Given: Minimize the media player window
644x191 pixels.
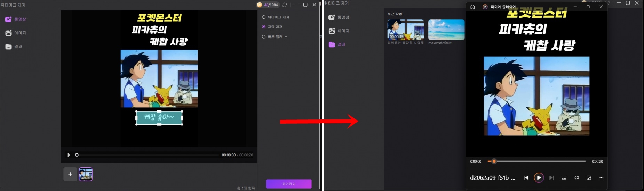Looking at the screenshot, I should [x=575, y=7].
